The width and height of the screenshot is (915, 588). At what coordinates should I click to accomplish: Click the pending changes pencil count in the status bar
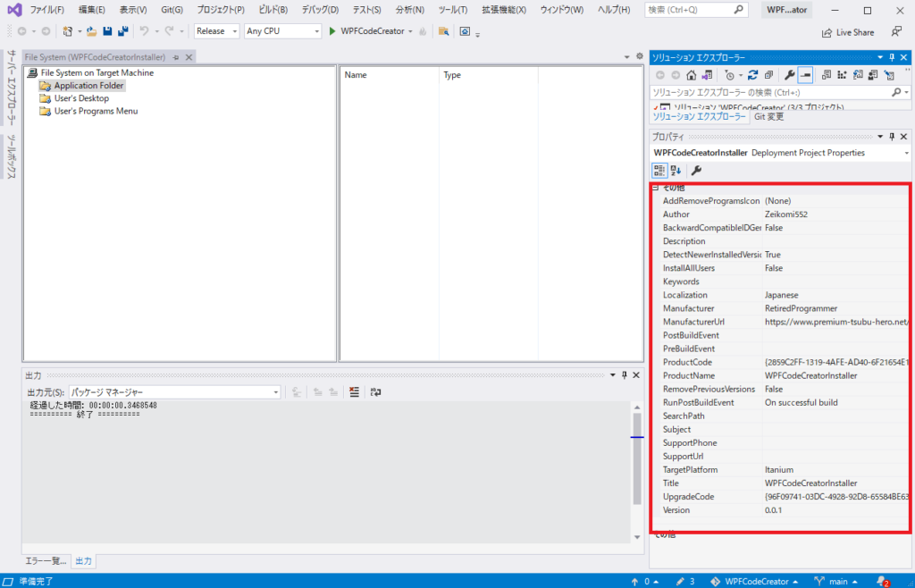pos(685,582)
